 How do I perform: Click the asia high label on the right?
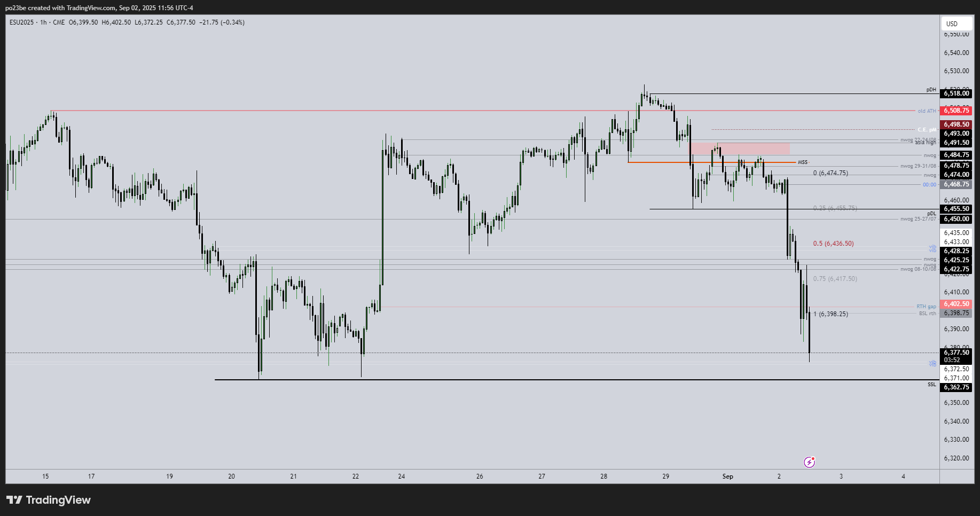click(926, 144)
